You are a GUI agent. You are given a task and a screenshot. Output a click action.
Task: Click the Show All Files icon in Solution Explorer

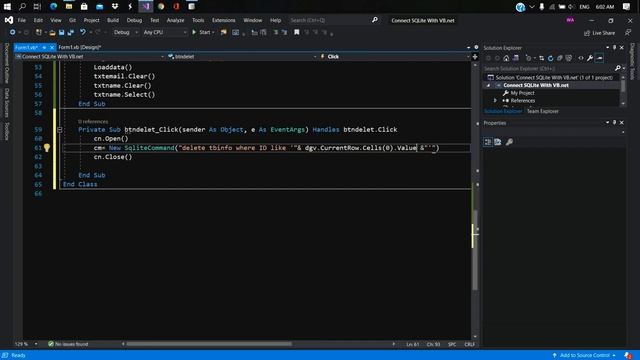[569, 58]
